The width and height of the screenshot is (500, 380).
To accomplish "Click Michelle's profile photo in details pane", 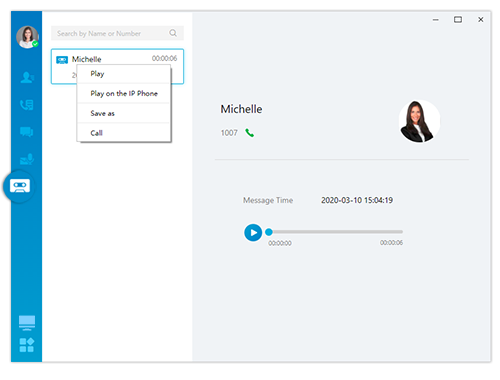I will pos(419,121).
